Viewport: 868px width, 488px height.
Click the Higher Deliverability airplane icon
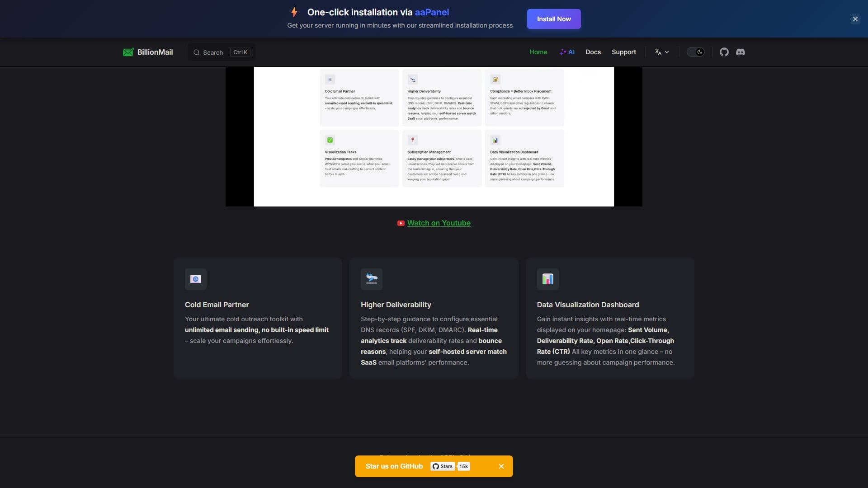coord(372,279)
